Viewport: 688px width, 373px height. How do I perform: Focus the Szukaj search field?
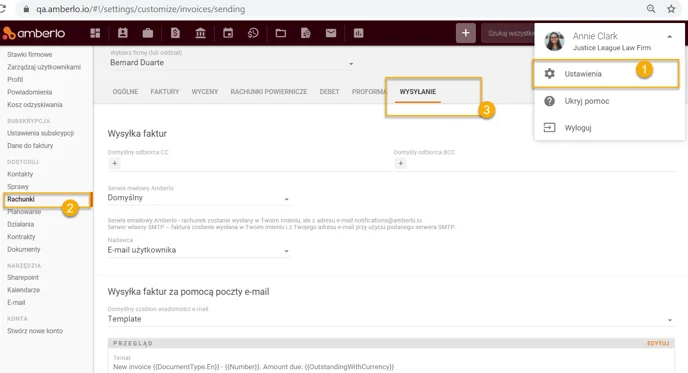pos(508,33)
